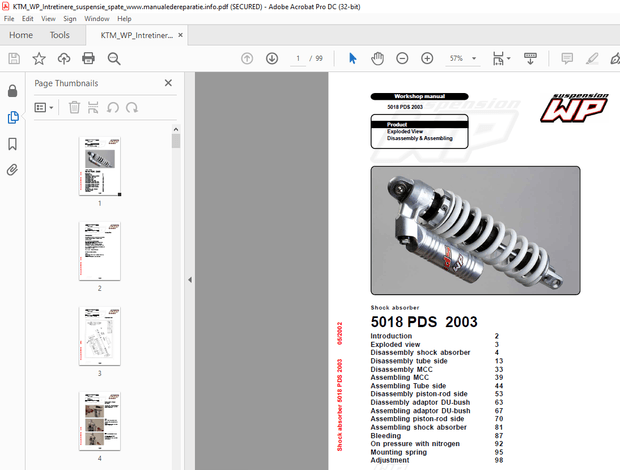Close the KTM_WP document tab
620x470 pixels.
180,35
